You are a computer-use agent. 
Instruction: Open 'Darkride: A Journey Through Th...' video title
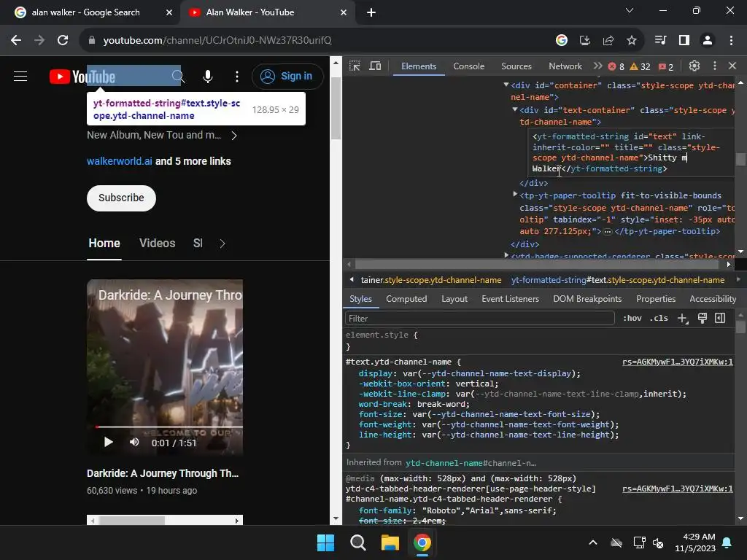163,473
